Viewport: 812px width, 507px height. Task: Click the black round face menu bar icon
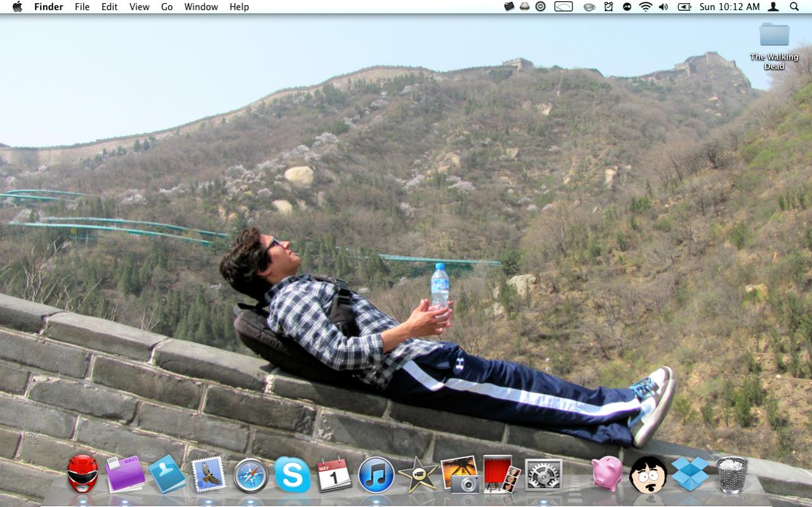coord(627,6)
